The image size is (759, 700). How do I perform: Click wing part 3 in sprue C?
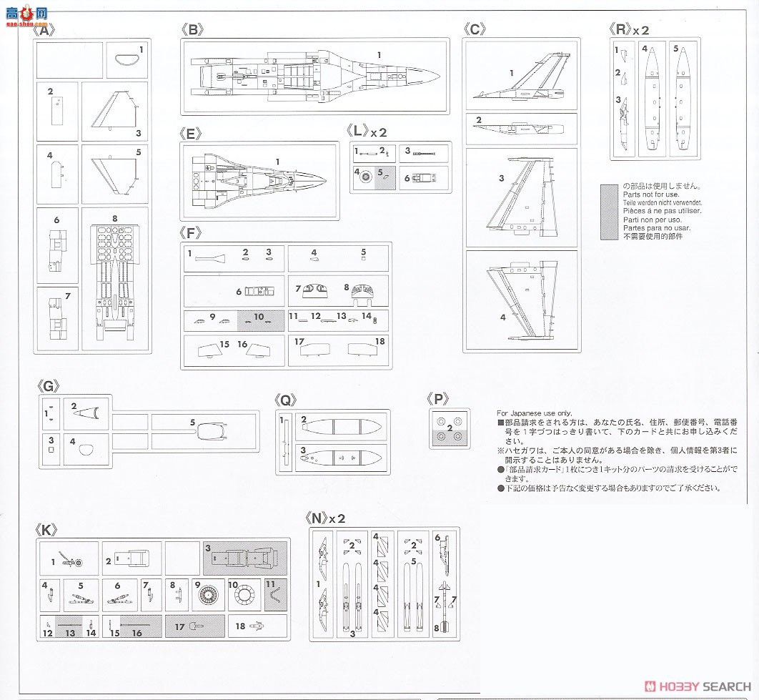coord(521,197)
